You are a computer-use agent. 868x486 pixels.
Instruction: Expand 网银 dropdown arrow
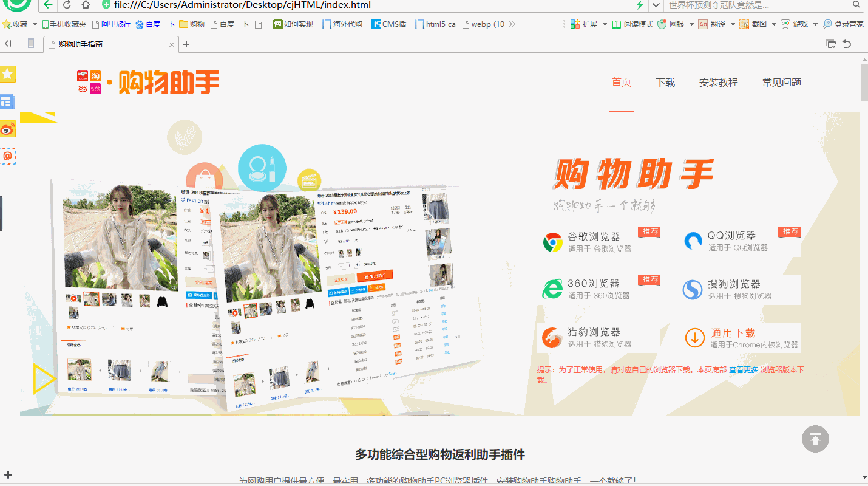coord(691,24)
